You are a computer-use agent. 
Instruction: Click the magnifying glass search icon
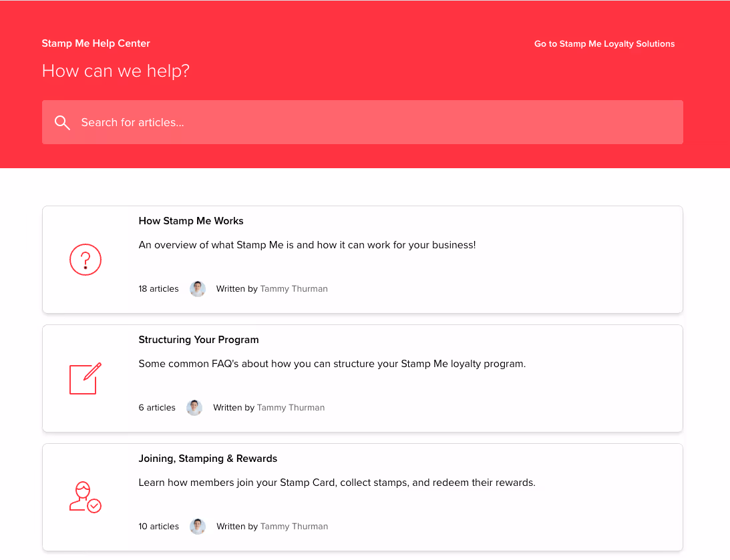coord(62,122)
